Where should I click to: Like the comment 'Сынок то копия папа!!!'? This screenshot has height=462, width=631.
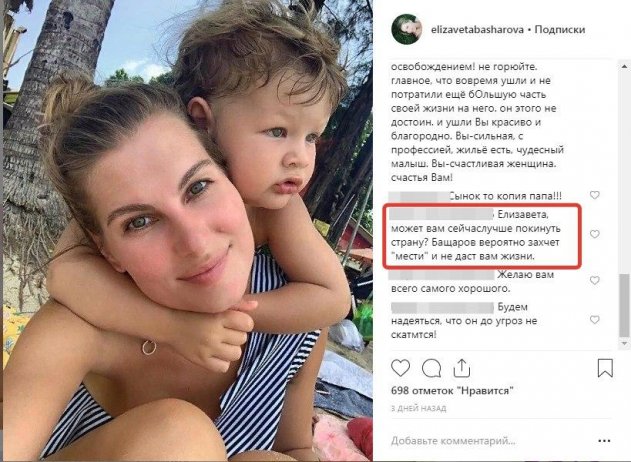click(x=595, y=195)
